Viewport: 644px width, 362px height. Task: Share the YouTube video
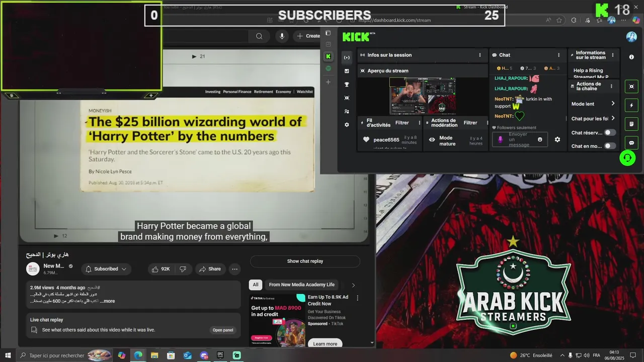(x=210, y=269)
